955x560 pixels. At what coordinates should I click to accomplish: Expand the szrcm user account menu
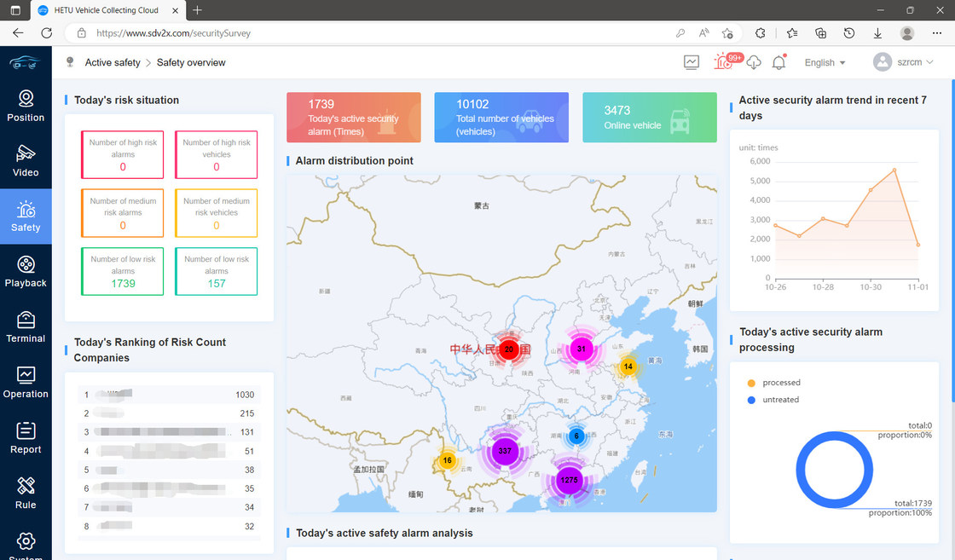(904, 62)
